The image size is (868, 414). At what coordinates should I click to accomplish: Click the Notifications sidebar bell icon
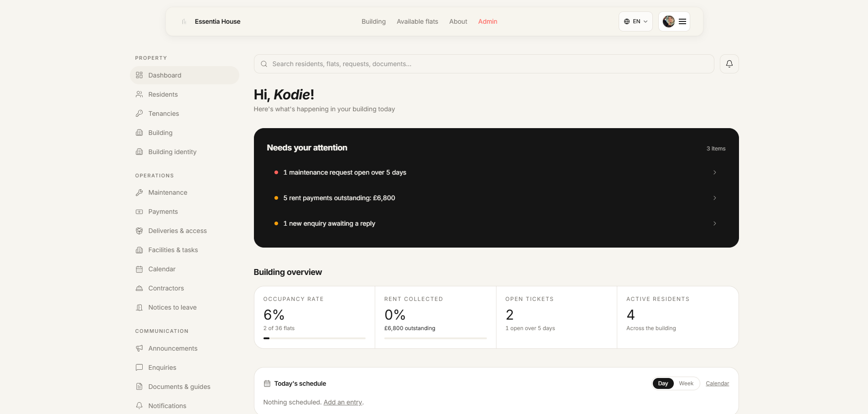pos(139,406)
